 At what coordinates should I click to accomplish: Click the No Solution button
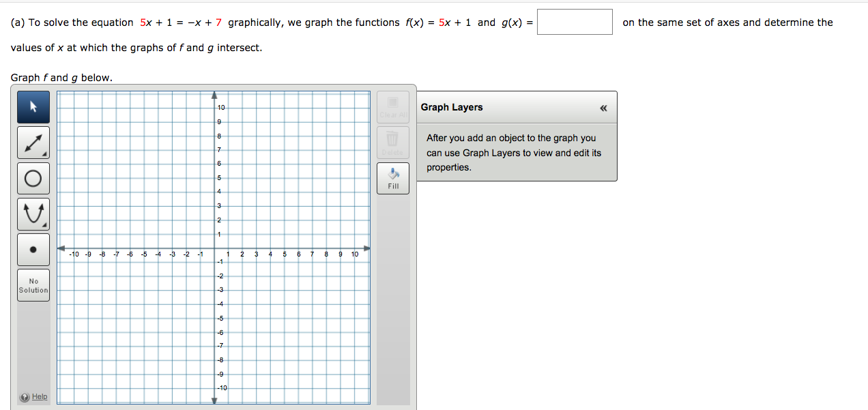(x=33, y=284)
